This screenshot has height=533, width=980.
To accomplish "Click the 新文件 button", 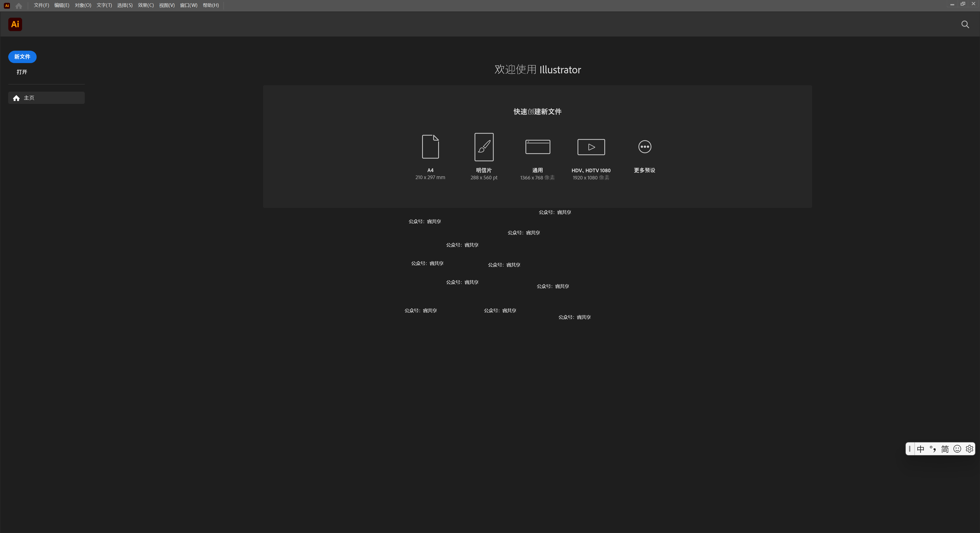I will (x=22, y=57).
